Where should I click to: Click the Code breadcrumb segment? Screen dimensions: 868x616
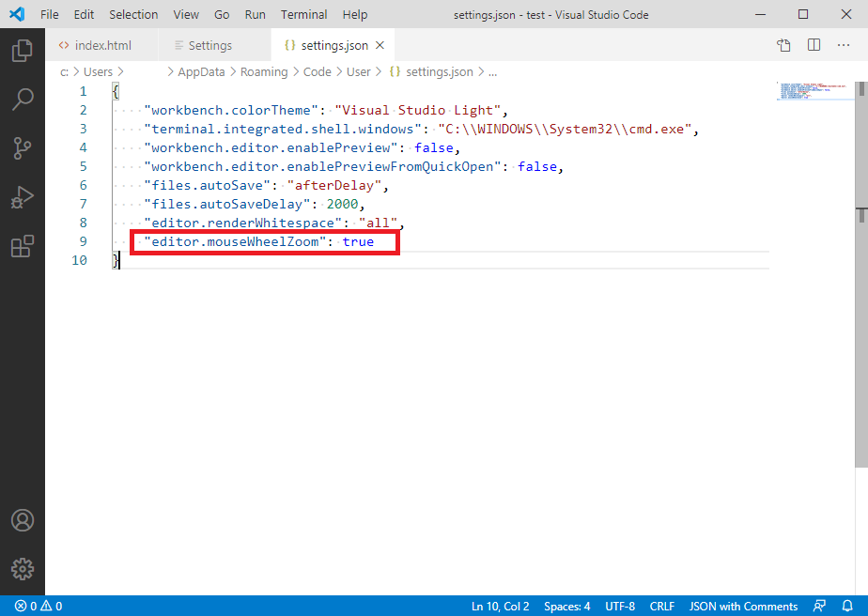click(x=318, y=72)
